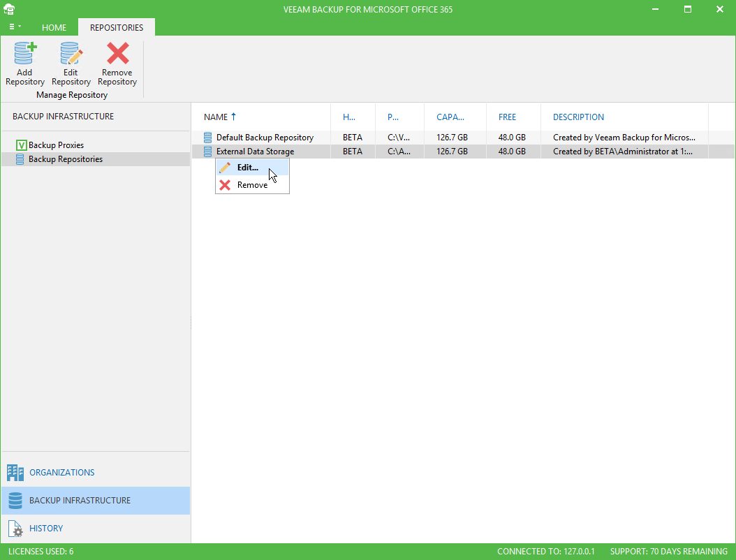The image size is (736, 560).
Task: Click SUPPORT: 70 DAYS REMAINING status entry
Action: point(668,552)
